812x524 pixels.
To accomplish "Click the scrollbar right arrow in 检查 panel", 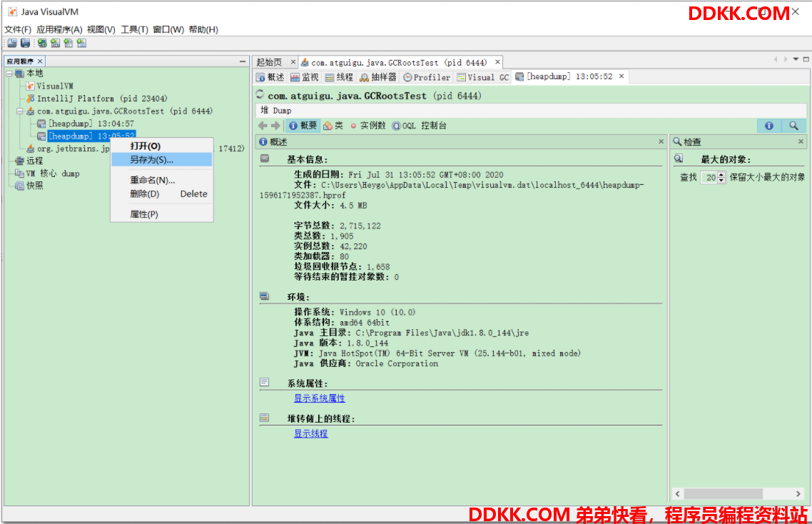I will click(x=798, y=493).
